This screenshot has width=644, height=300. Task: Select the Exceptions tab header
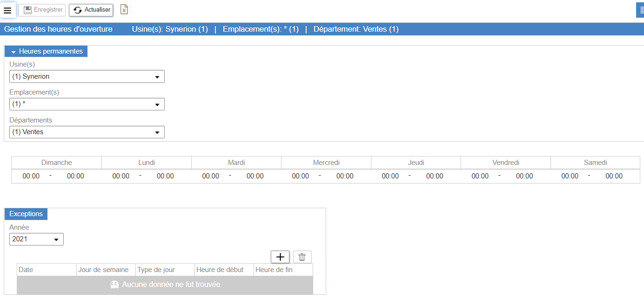26,214
